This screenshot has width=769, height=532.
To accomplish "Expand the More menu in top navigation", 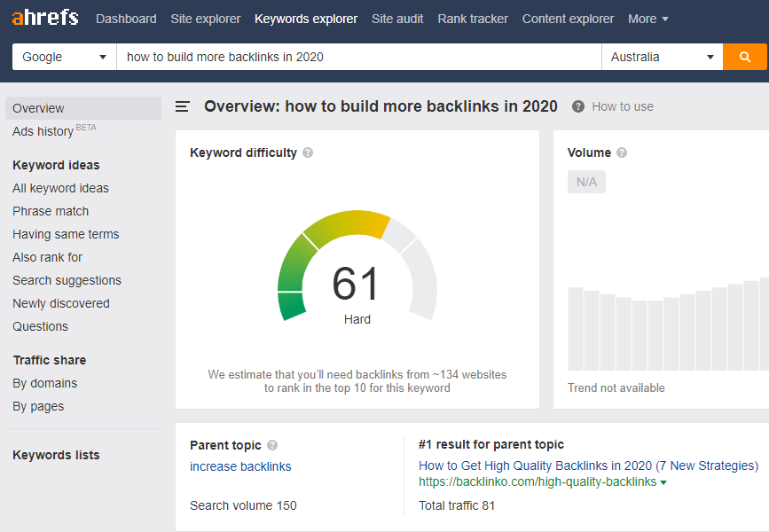I will click(x=647, y=19).
